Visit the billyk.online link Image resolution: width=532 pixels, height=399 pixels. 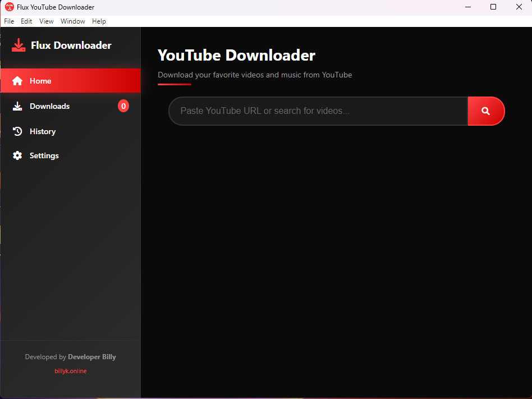point(71,371)
